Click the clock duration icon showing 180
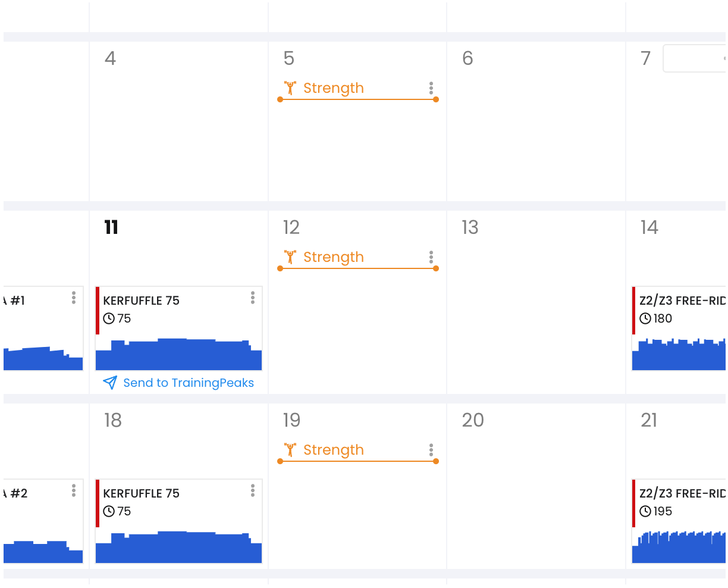The width and height of the screenshot is (728, 588). pyautogui.click(x=645, y=318)
